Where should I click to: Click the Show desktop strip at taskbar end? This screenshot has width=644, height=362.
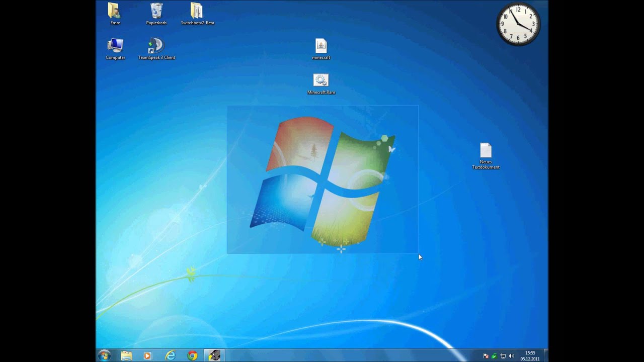click(545, 355)
